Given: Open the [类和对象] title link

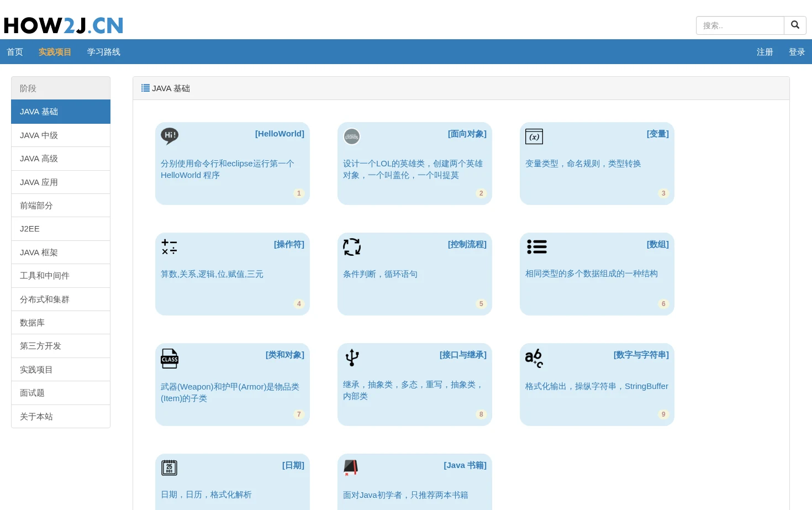Looking at the screenshot, I should 285,355.
